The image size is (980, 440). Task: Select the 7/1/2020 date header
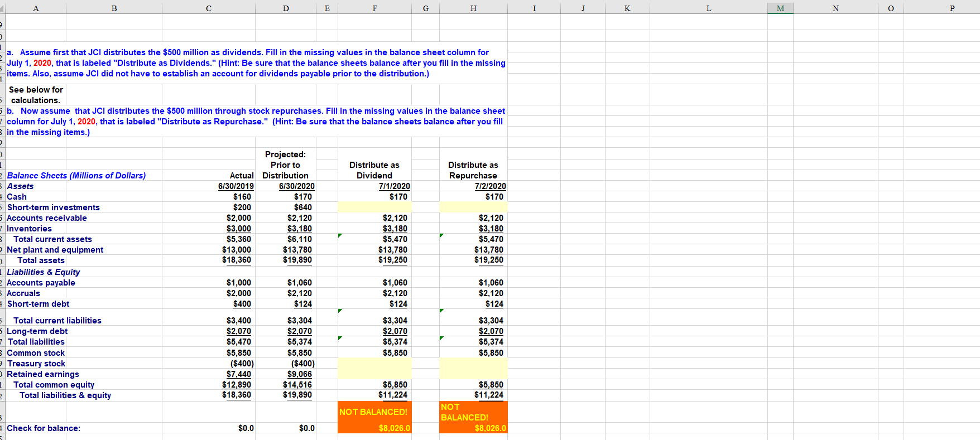tap(394, 186)
